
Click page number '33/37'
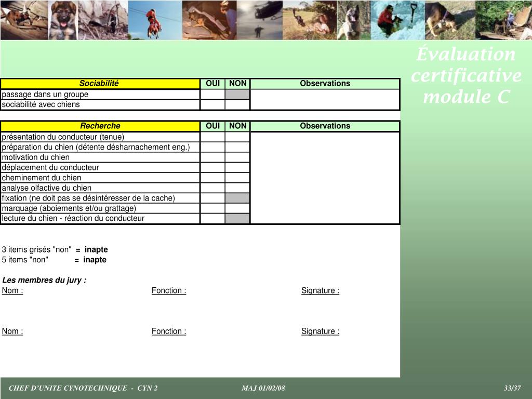pyautogui.click(x=512, y=388)
